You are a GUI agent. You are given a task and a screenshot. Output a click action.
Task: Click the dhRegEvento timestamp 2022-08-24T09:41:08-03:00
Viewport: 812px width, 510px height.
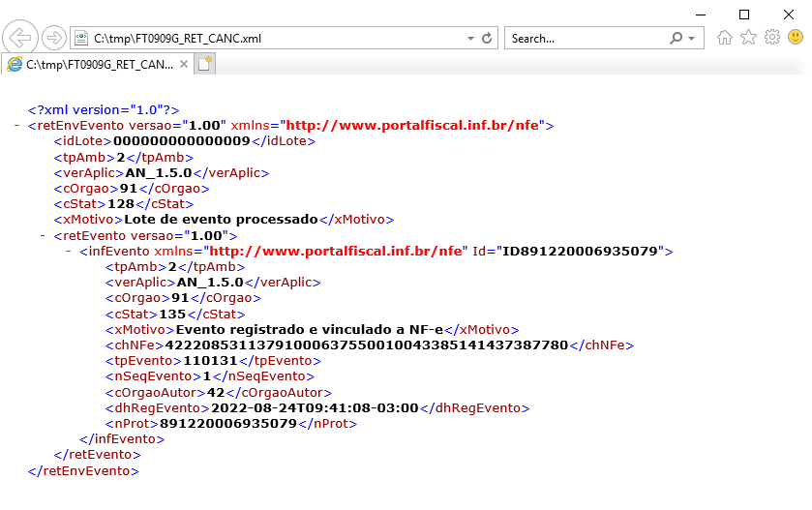click(x=315, y=408)
